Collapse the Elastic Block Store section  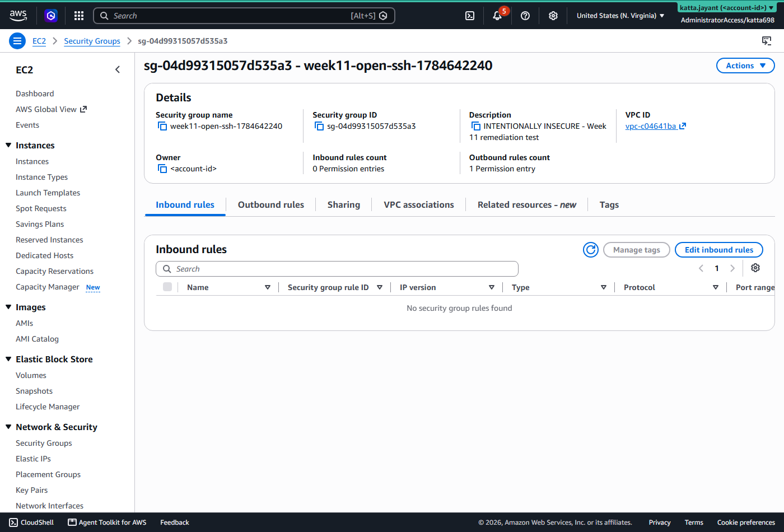coord(8,360)
